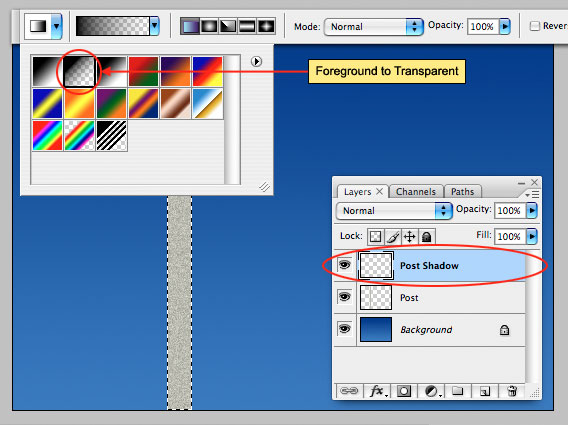Pick the Red, Green gradient swatch
This screenshot has width=568, height=425.
(x=143, y=71)
